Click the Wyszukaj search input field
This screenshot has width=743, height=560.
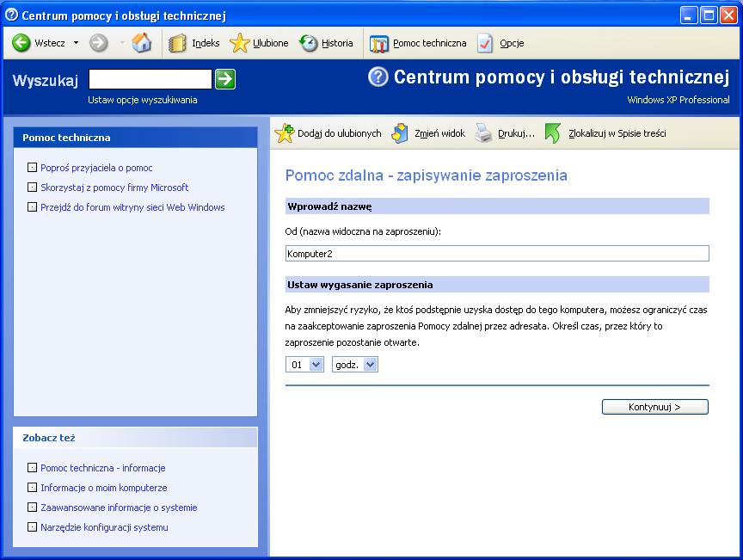coord(150,79)
